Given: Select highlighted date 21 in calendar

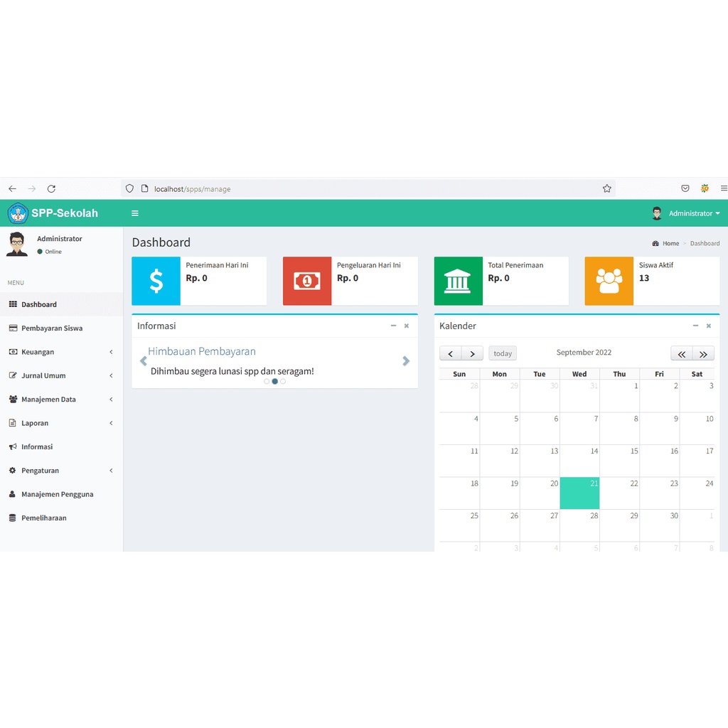Looking at the screenshot, I should point(579,493).
